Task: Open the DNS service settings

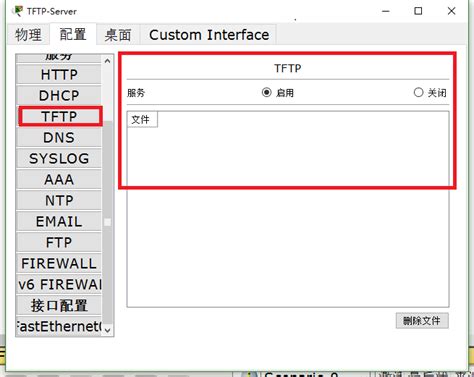Action: (x=59, y=138)
